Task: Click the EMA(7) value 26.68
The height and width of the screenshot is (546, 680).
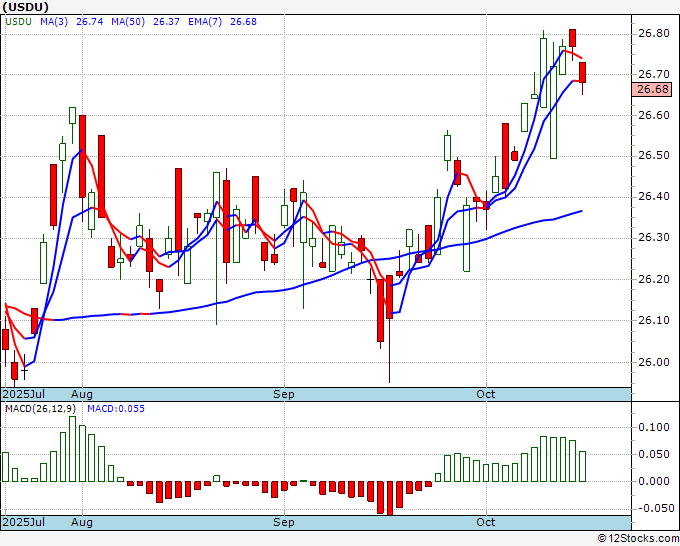Action: pyautogui.click(x=243, y=22)
